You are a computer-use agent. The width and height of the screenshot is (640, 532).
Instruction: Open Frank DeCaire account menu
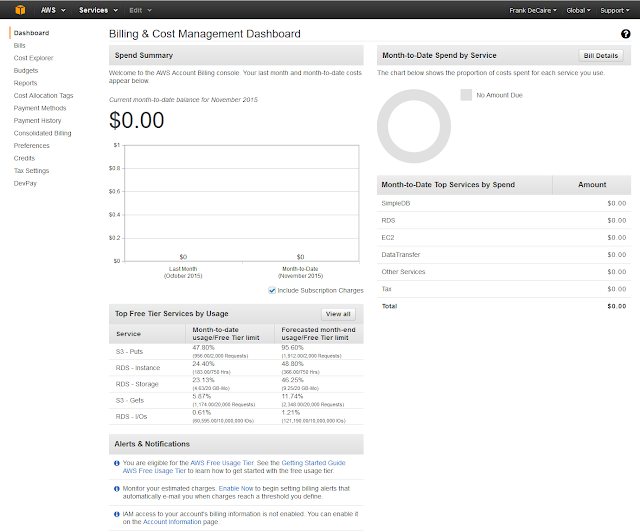tap(533, 11)
